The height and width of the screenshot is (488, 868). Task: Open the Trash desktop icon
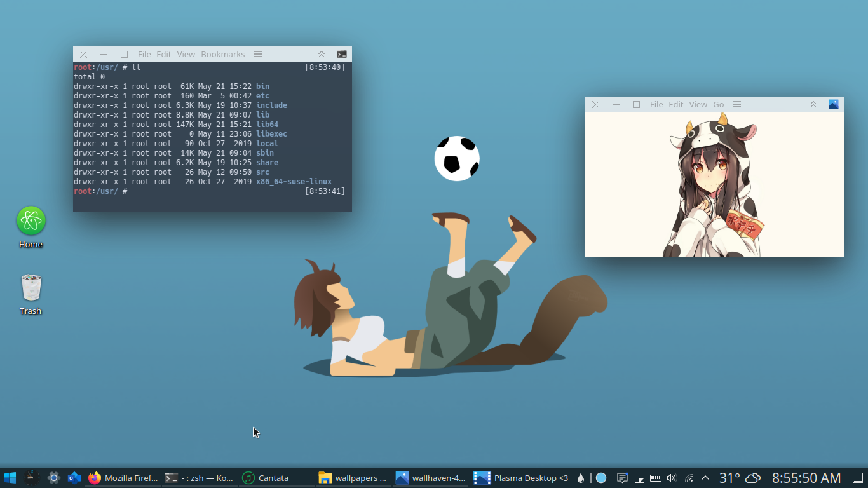point(31,294)
